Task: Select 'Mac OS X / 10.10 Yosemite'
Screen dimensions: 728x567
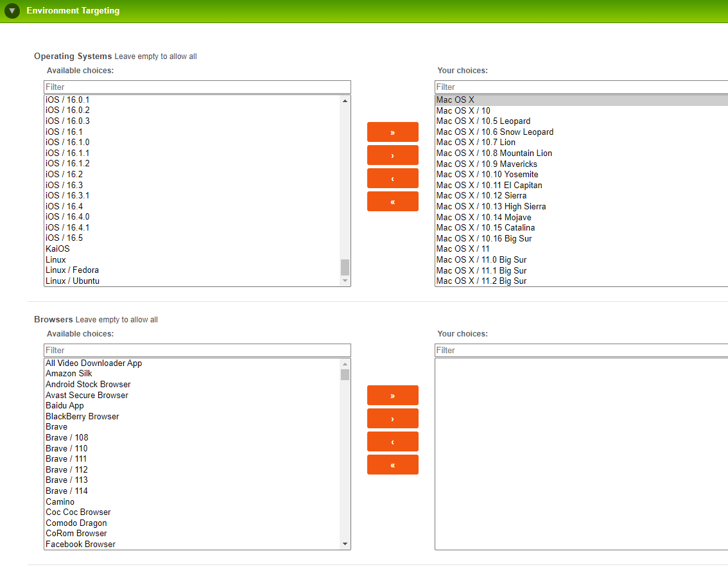Action: pos(581,175)
